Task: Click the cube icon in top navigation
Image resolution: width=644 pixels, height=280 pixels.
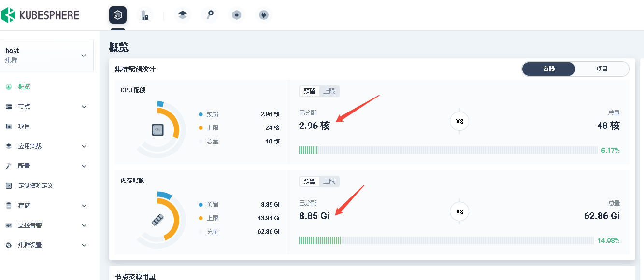Action: click(x=118, y=15)
